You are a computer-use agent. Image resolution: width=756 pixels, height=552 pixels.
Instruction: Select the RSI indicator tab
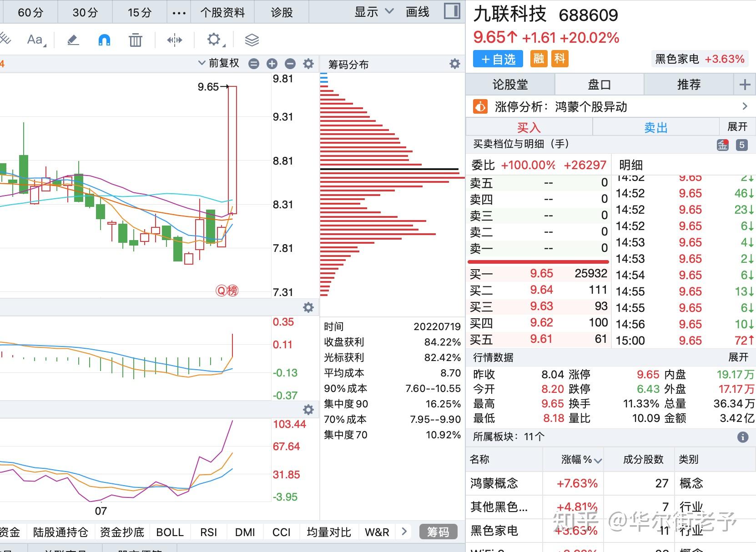209,532
